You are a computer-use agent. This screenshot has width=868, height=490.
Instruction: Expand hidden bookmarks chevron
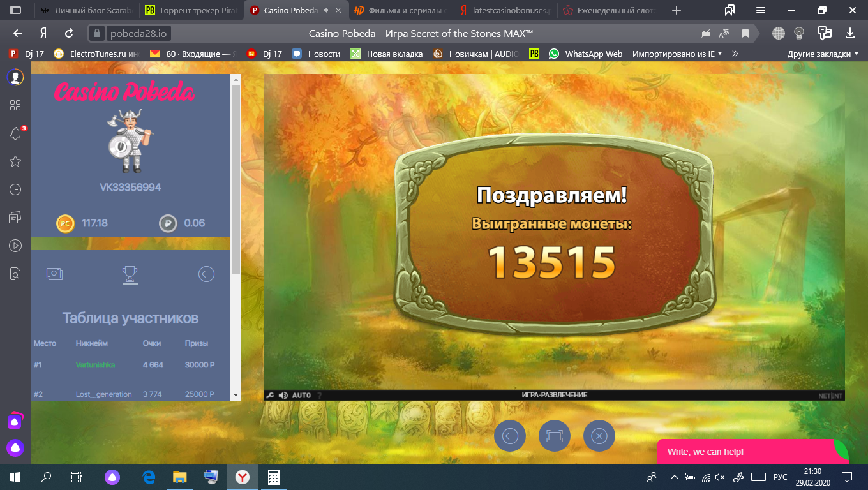tap(735, 54)
